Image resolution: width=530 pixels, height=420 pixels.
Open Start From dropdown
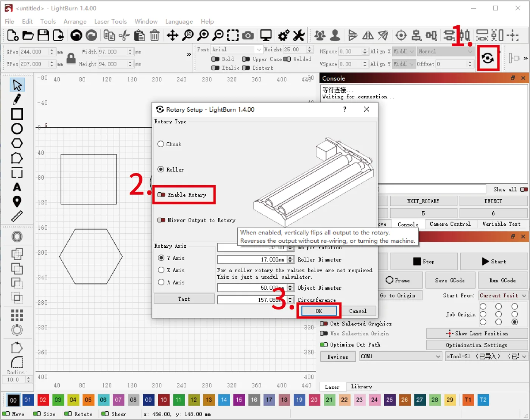[503, 295]
